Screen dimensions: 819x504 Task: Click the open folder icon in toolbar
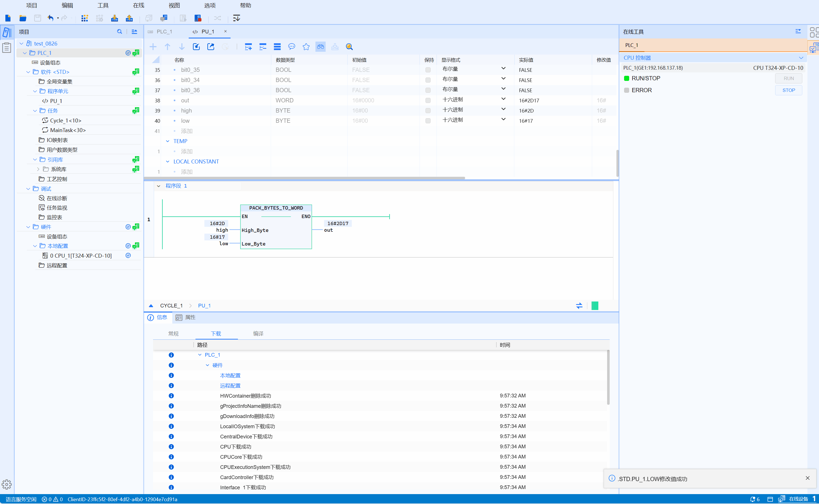click(x=23, y=18)
